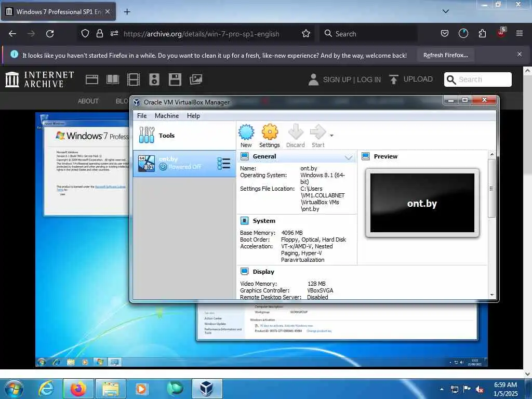This screenshot has height=399, width=532.
Task: Select the ont.by virtual machine entry
Action: click(x=184, y=163)
